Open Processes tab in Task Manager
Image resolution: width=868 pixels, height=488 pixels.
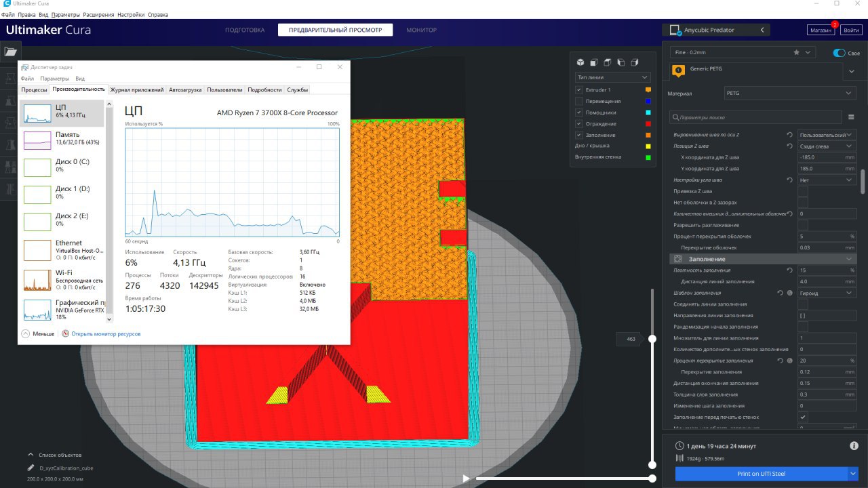click(34, 89)
